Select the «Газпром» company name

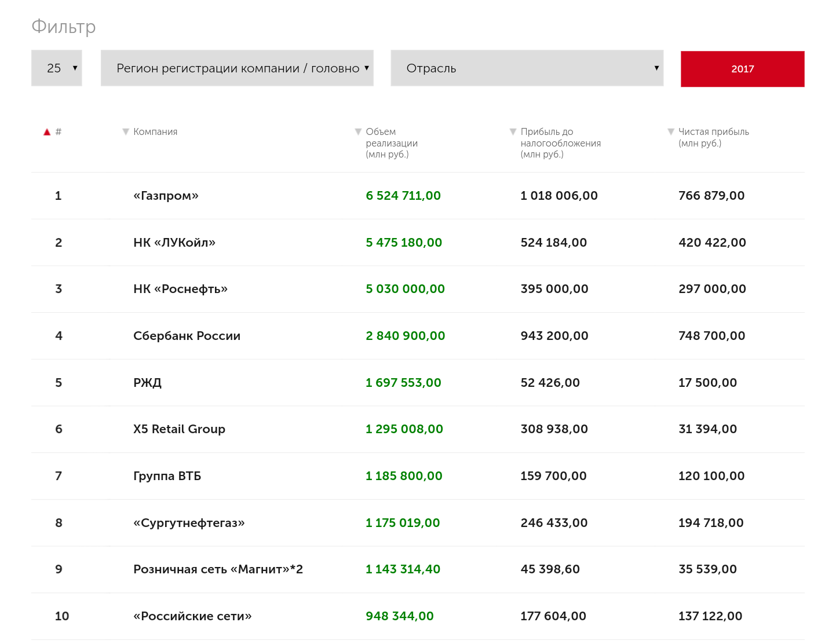166,196
